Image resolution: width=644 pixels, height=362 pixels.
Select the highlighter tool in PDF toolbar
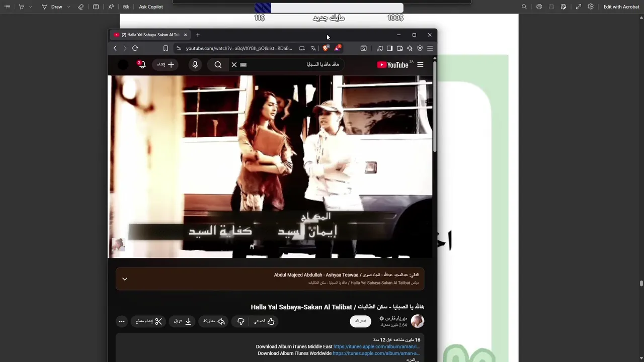point(22,7)
